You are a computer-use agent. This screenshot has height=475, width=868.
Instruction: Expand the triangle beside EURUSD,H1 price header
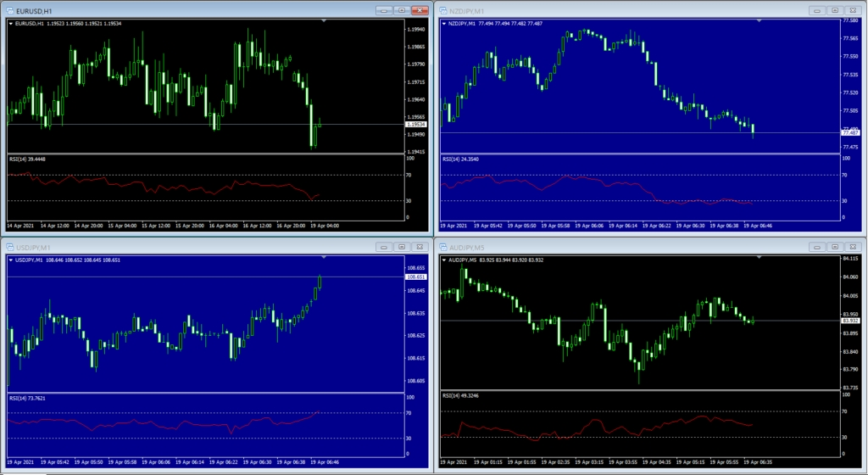tap(11, 24)
